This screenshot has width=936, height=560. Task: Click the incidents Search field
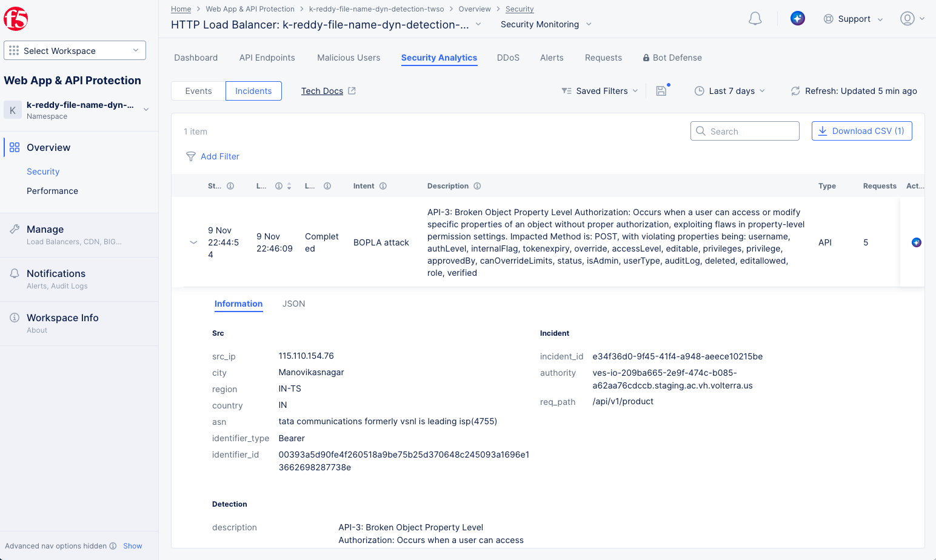click(744, 132)
